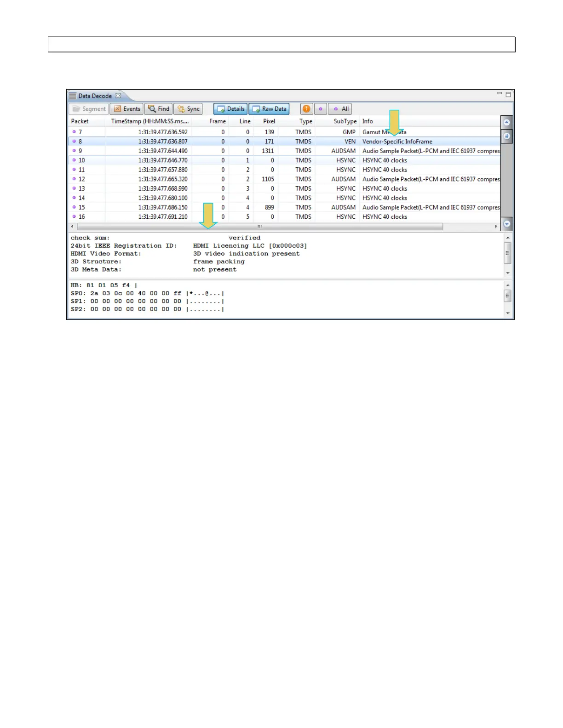
Task: Click the packet list horizontal scrollbar thumb
Action: pyautogui.click(x=260, y=227)
